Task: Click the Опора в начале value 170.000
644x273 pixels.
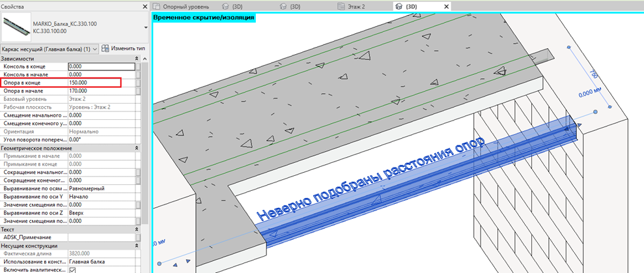Action: (102, 91)
